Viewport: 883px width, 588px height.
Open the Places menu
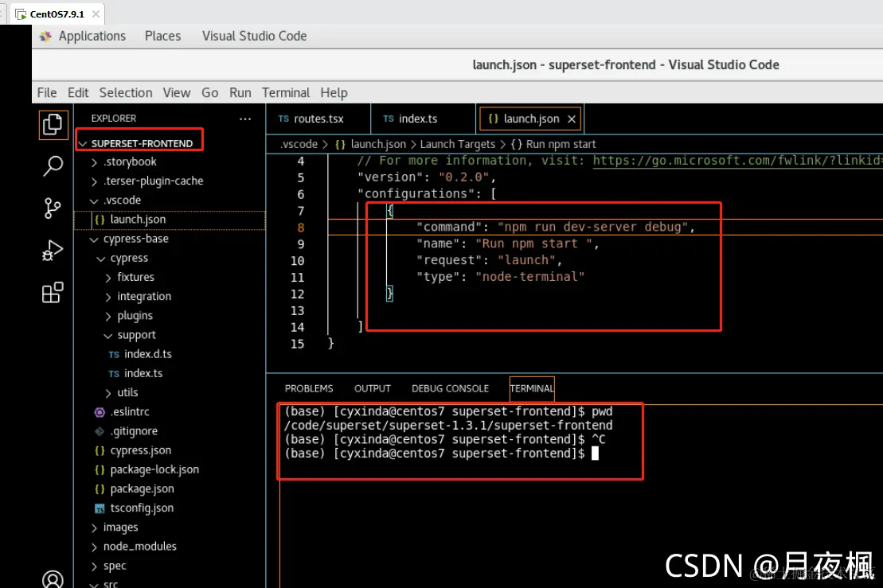162,37
